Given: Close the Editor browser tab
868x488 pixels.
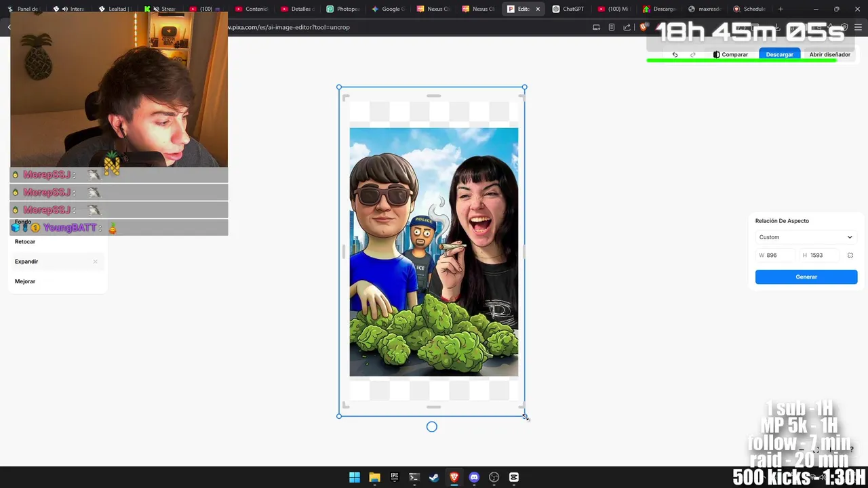Looking at the screenshot, I should [x=538, y=9].
